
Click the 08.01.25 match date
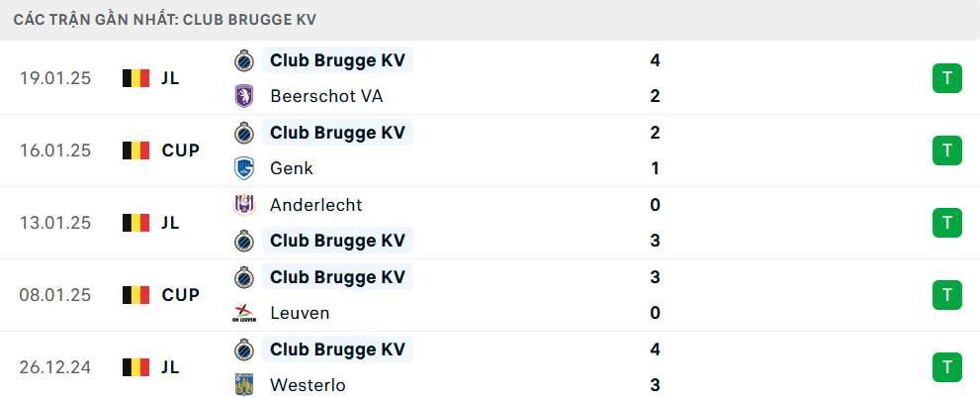coord(55,295)
